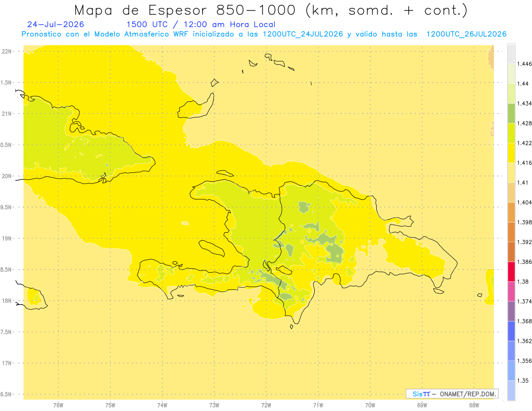Click the date label "24-Jul-2026"

(55, 25)
